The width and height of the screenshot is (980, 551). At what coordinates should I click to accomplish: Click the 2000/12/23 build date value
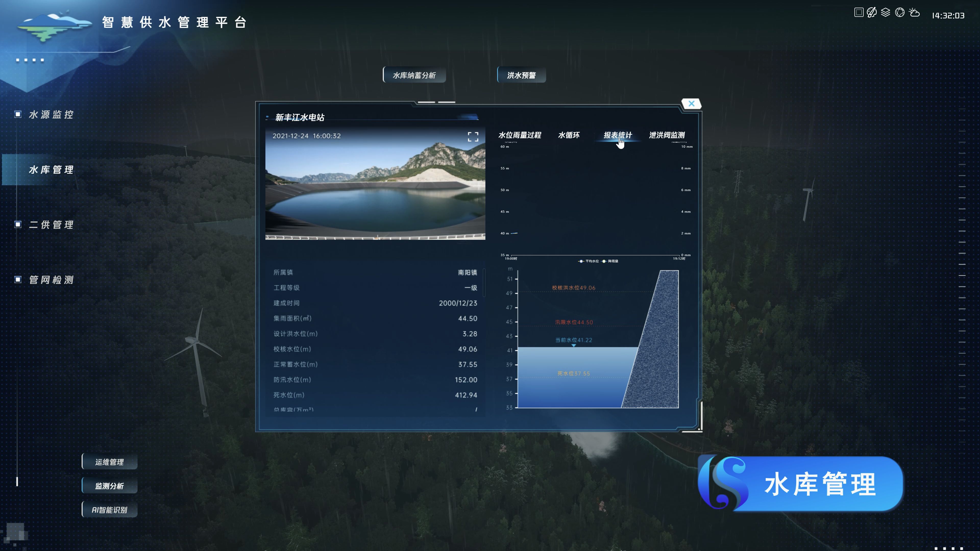458,303
